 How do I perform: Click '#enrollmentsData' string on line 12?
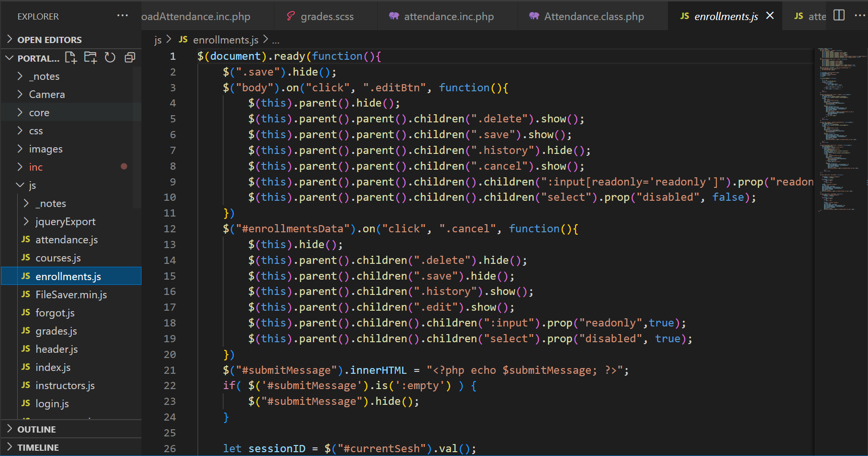[x=293, y=228]
